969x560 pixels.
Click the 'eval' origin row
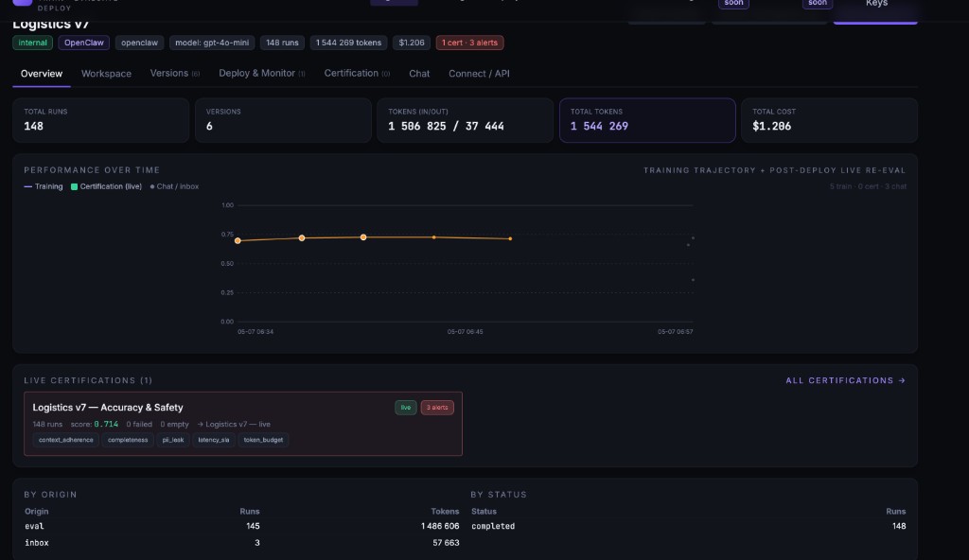241,526
